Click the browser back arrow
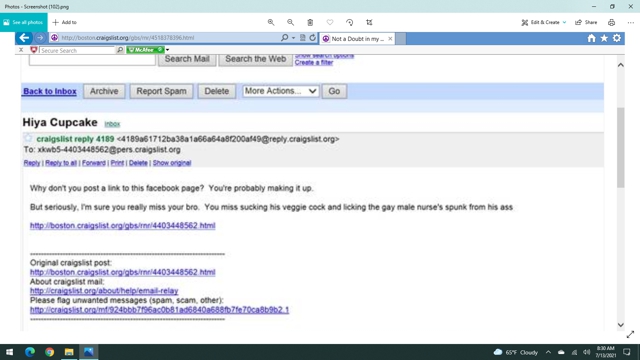Image resolution: width=640 pixels, height=360 pixels. tap(24, 38)
